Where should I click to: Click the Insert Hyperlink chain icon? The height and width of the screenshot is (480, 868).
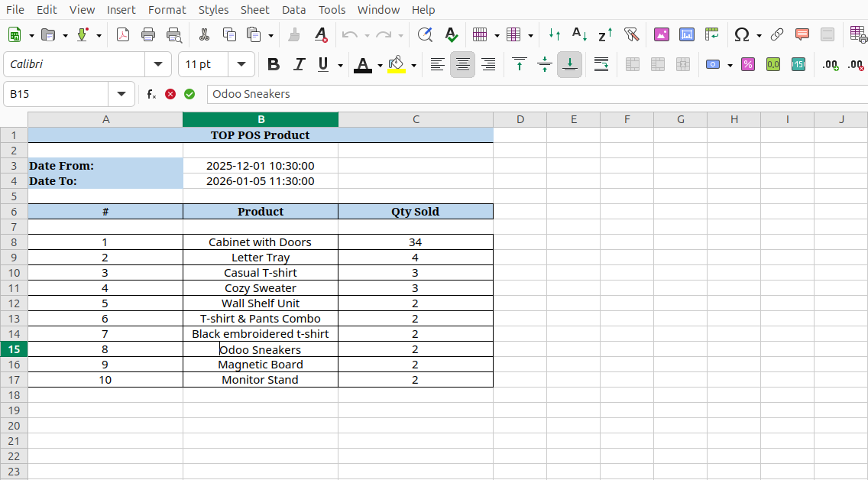pos(776,35)
